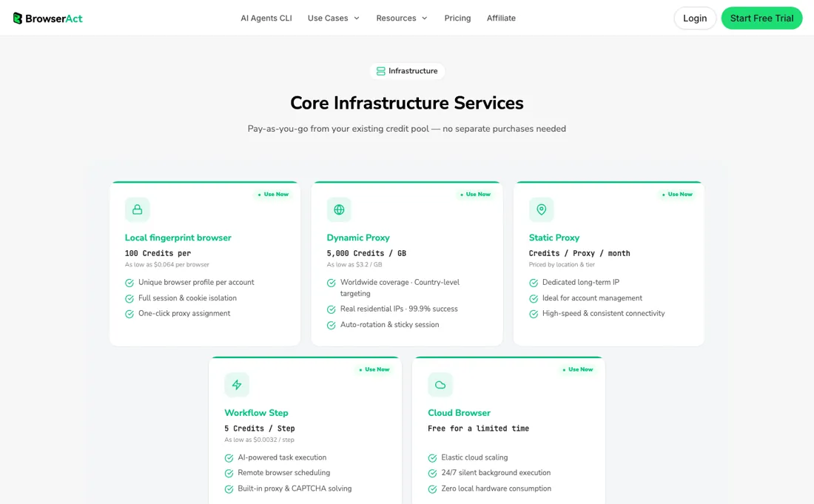This screenshot has height=504, width=814.
Task: Expand the Use Cases dropdown chevron
Action: (x=357, y=19)
